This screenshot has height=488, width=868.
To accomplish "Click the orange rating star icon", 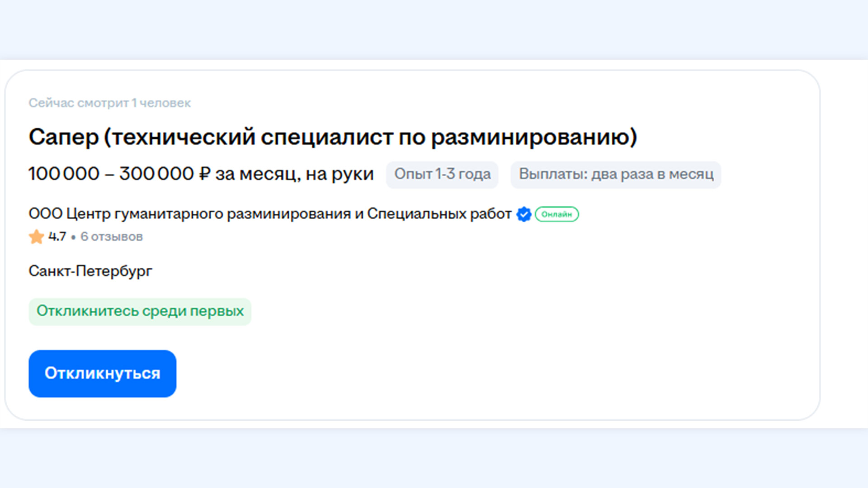I will click(36, 237).
